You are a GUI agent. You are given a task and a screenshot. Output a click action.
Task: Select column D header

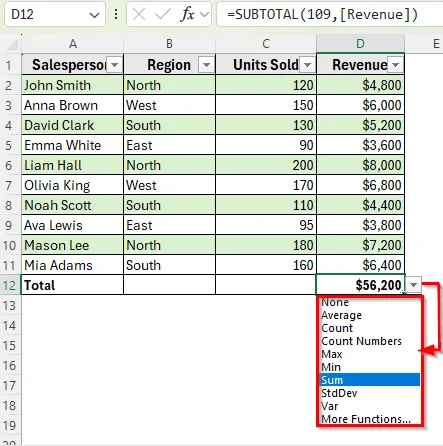coord(360,44)
